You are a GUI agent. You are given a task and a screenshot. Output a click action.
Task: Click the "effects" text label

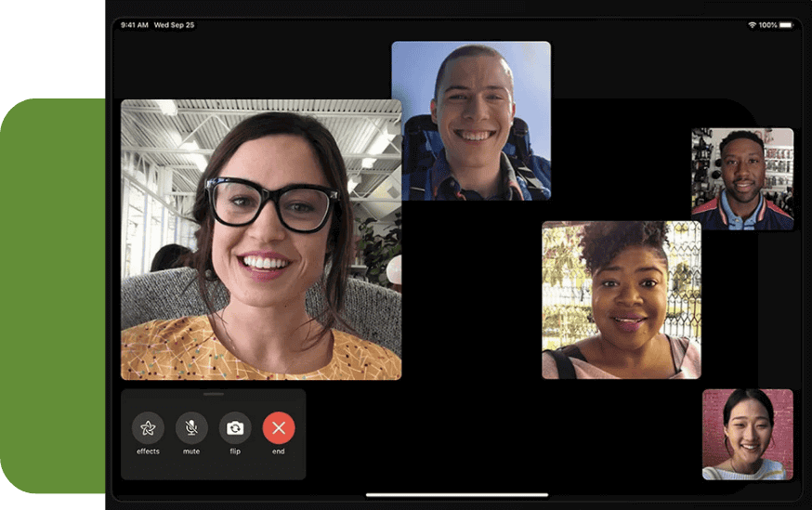[x=148, y=451]
